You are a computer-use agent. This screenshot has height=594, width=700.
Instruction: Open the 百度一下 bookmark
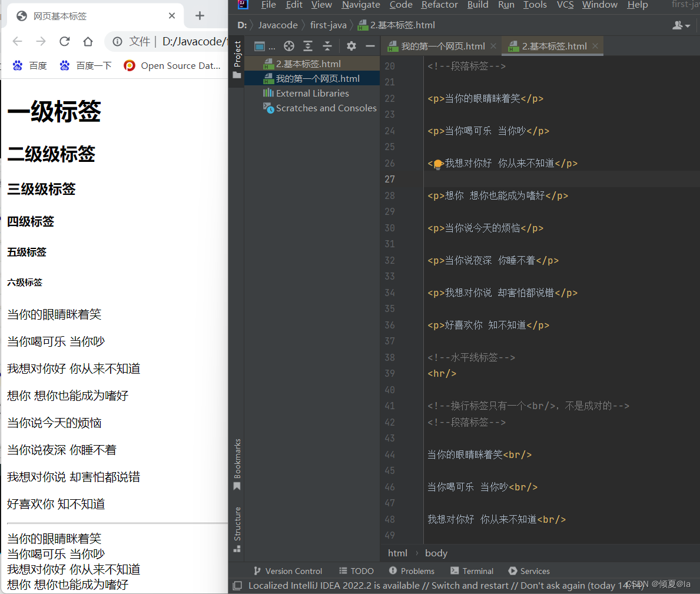pyautogui.click(x=85, y=65)
